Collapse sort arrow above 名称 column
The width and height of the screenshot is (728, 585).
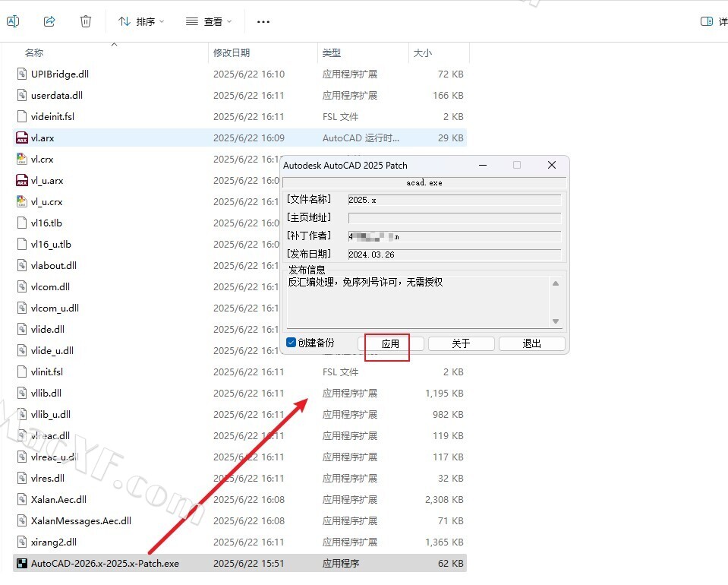pyautogui.click(x=114, y=44)
